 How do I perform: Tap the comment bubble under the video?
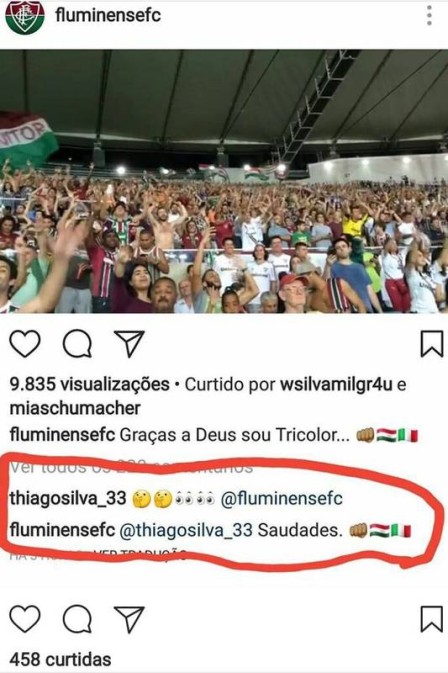pyautogui.click(x=77, y=344)
